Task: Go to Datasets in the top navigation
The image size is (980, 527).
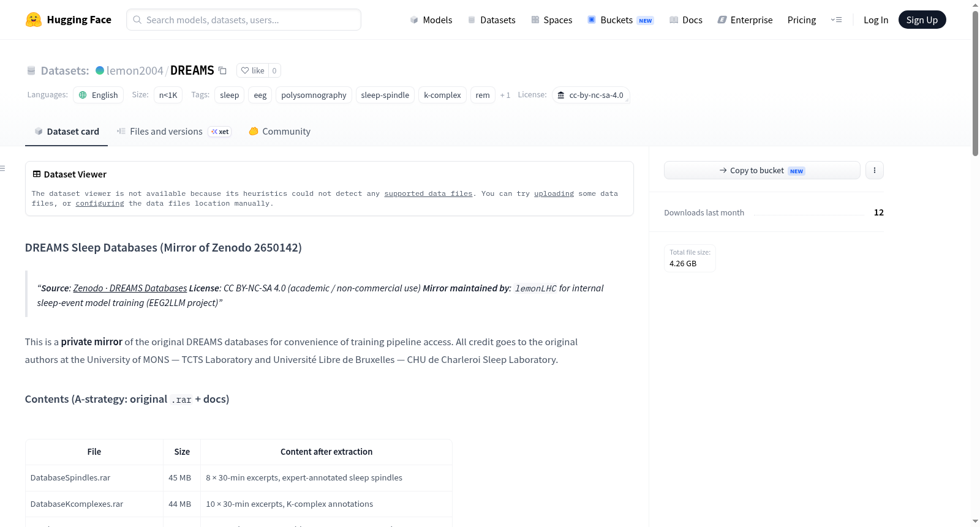Action: click(491, 20)
